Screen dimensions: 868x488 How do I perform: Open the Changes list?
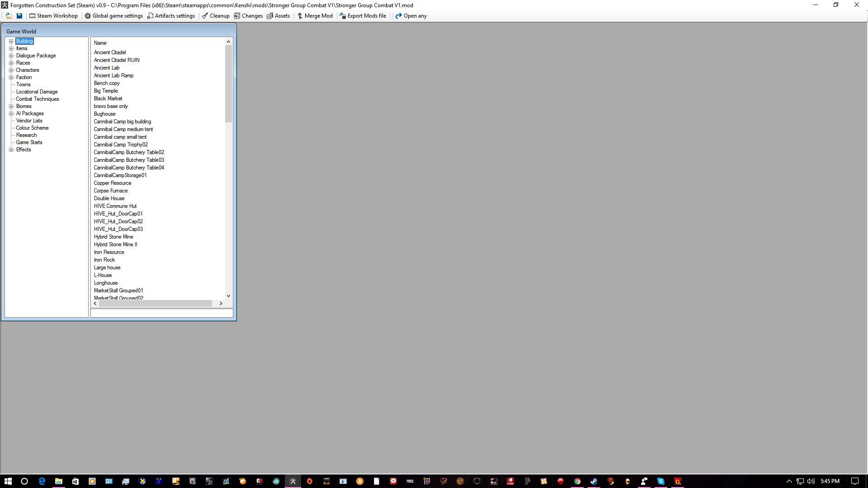point(248,16)
